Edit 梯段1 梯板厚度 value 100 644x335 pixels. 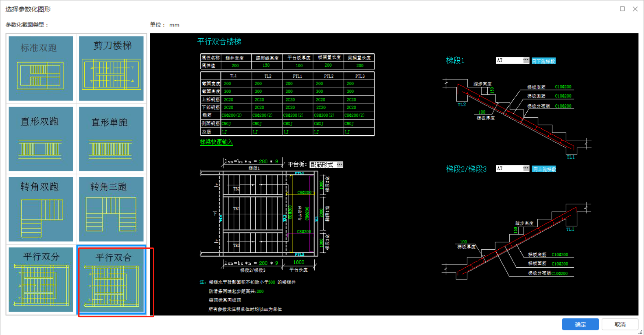pos(482,112)
